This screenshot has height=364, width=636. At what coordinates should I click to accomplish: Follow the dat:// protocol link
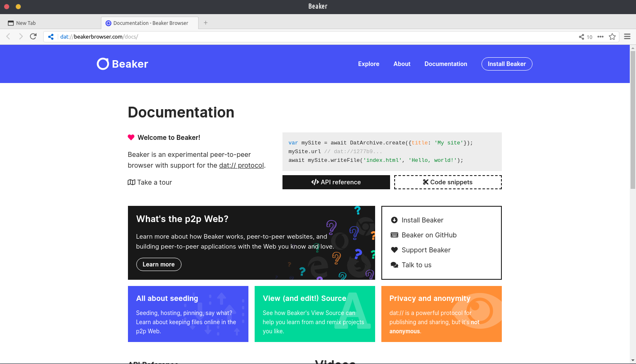pyautogui.click(x=241, y=165)
